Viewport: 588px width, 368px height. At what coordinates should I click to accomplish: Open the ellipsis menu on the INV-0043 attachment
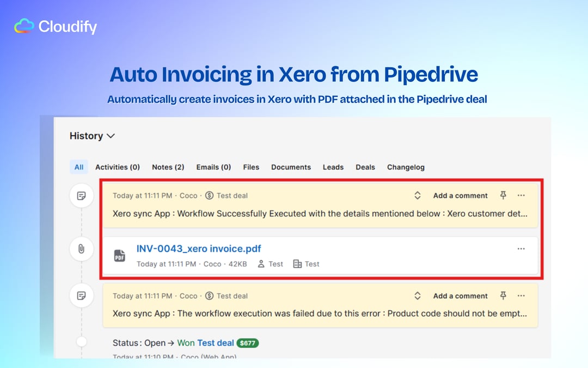coord(521,248)
